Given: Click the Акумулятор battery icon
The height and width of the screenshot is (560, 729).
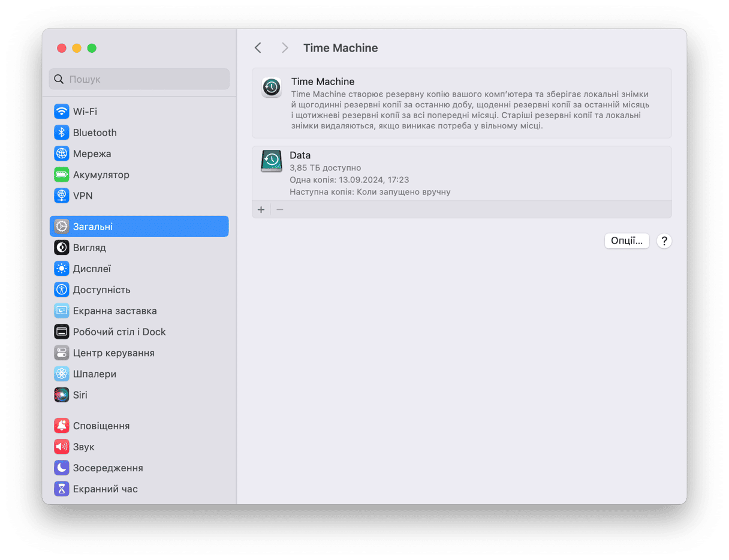Looking at the screenshot, I should point(62,174).
